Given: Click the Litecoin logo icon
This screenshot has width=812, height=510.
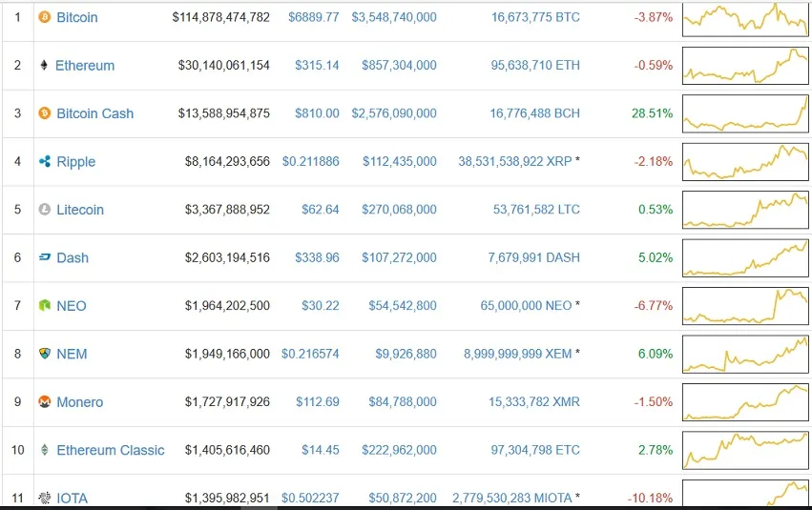Looking at the screenshot, I should point(45,210).
